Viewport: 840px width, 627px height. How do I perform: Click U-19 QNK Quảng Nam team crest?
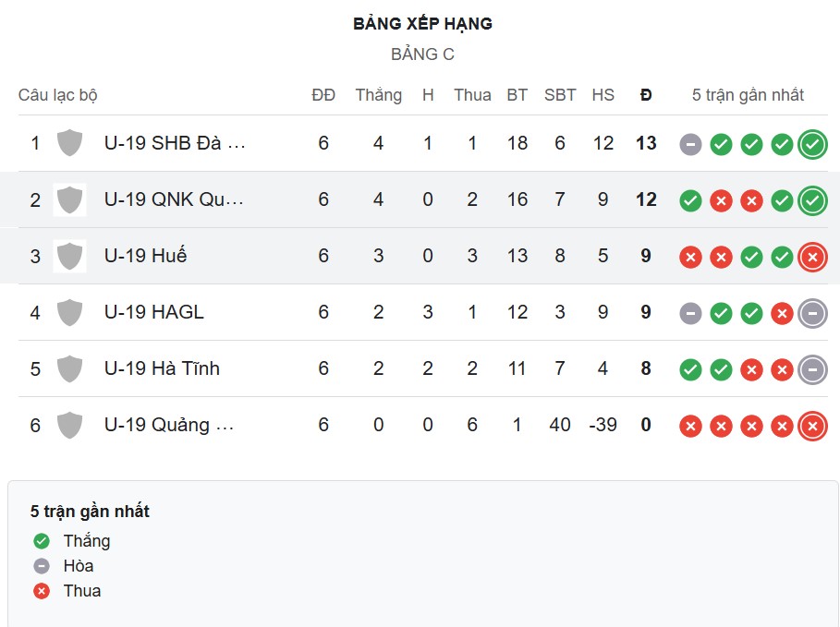(x=69, y=199)
